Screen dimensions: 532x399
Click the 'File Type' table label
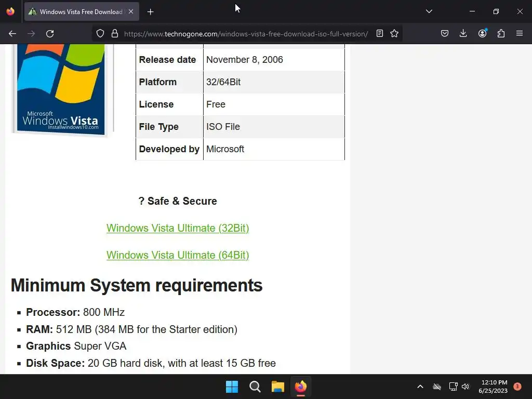coord(159,127)
